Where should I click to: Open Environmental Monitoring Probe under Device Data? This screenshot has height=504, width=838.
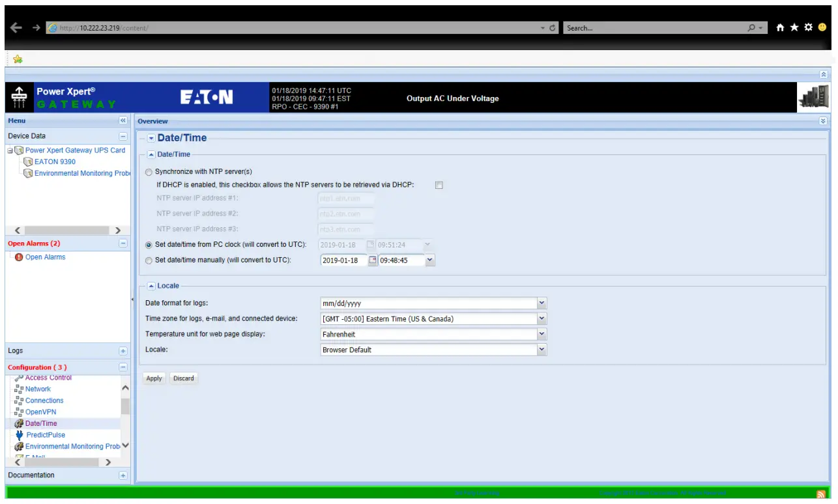pyautogui.click(x=82, y=174)
